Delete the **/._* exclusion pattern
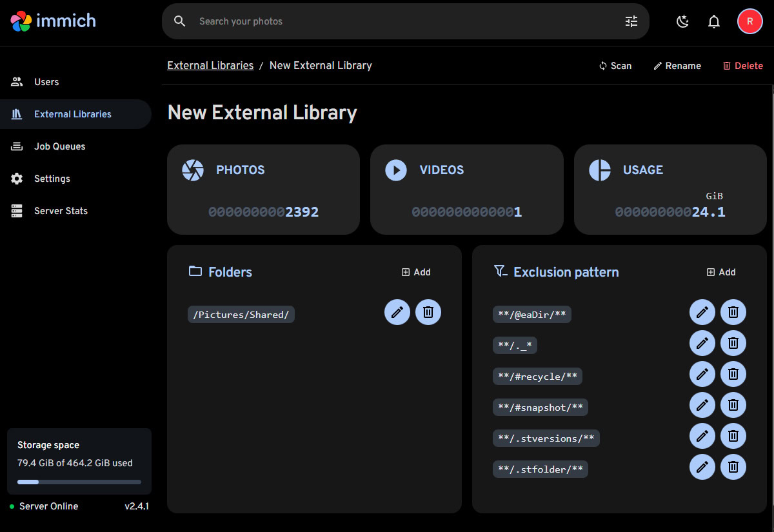Image resolution: width=774 pixels, height=532 pixels. pos(733,343)
